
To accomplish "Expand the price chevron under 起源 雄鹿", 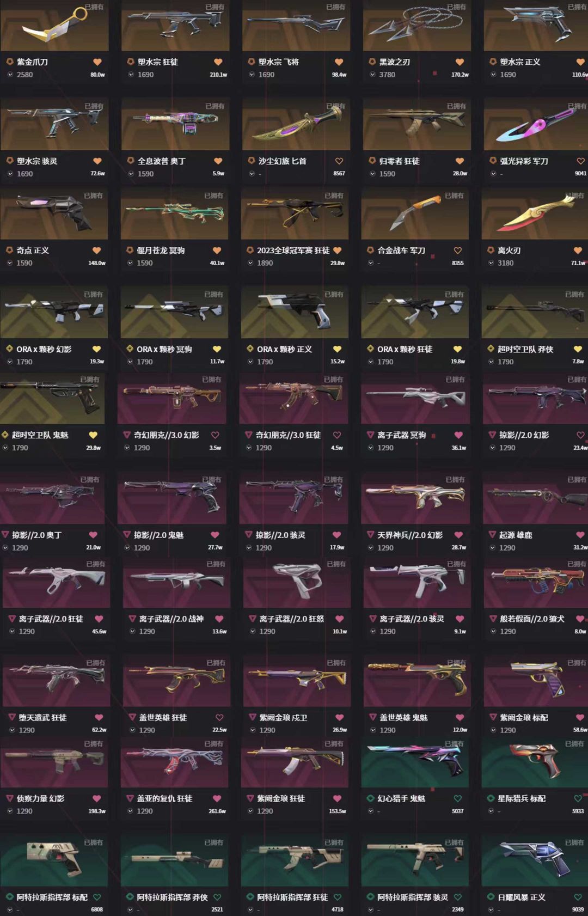I will 492,547.
